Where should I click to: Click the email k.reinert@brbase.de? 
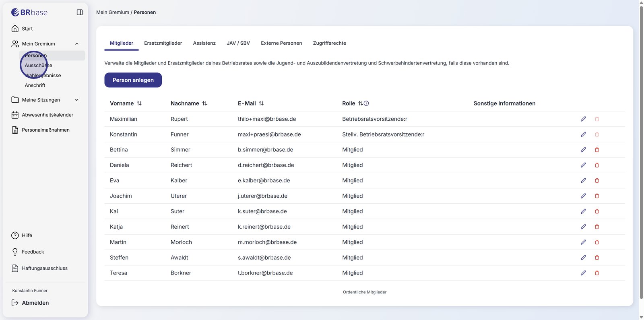tap(264, 227)
